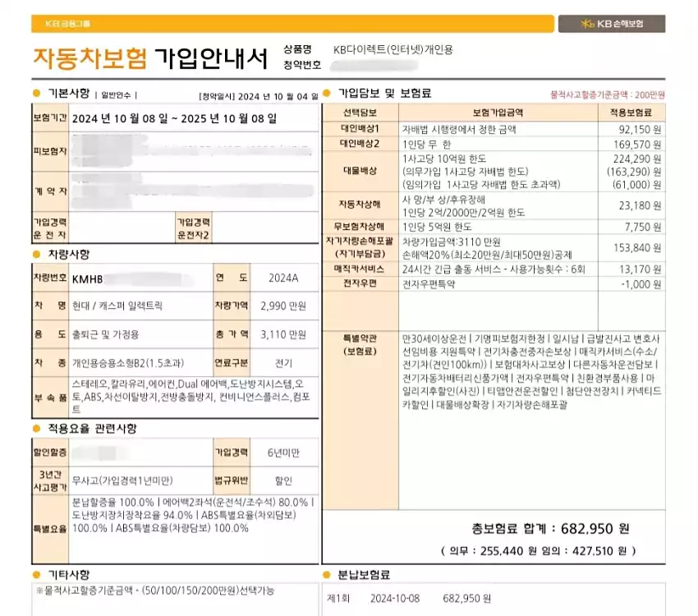Select the 분납보험료 section heading
This screenshot has height=616, width=698.
pos(364,575)
